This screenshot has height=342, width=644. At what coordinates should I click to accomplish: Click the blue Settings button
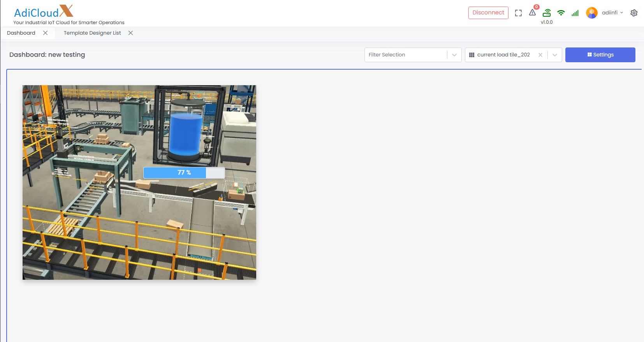600,55
